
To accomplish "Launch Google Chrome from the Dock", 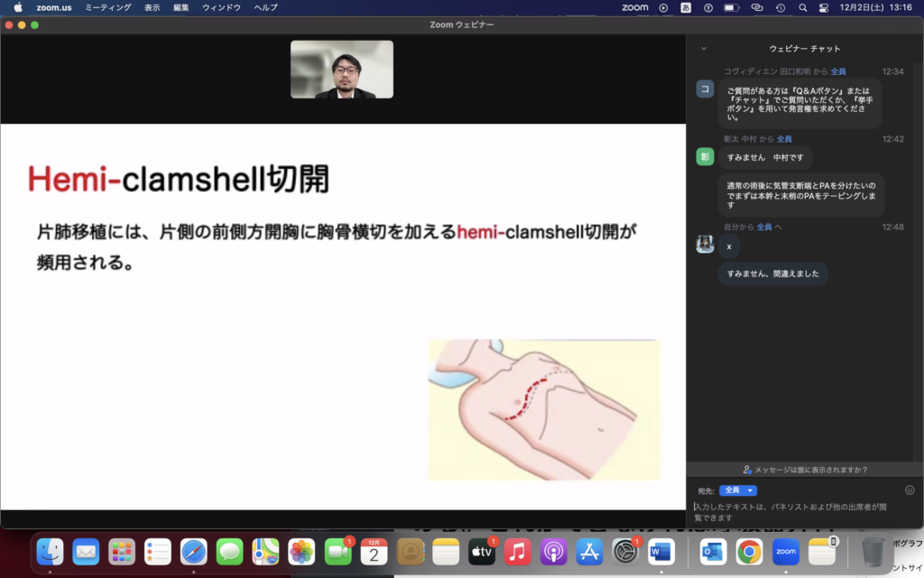I will [748, 550].
